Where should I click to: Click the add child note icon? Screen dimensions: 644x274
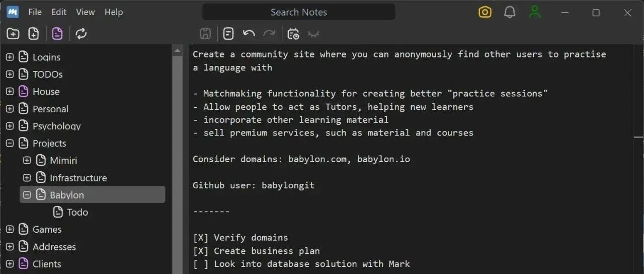pos(34,34)
